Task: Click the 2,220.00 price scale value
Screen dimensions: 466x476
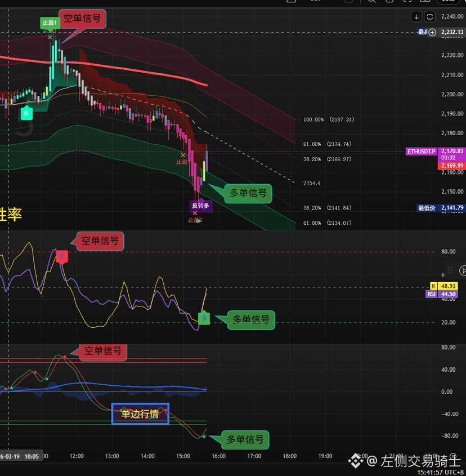Action: [452, 55]
